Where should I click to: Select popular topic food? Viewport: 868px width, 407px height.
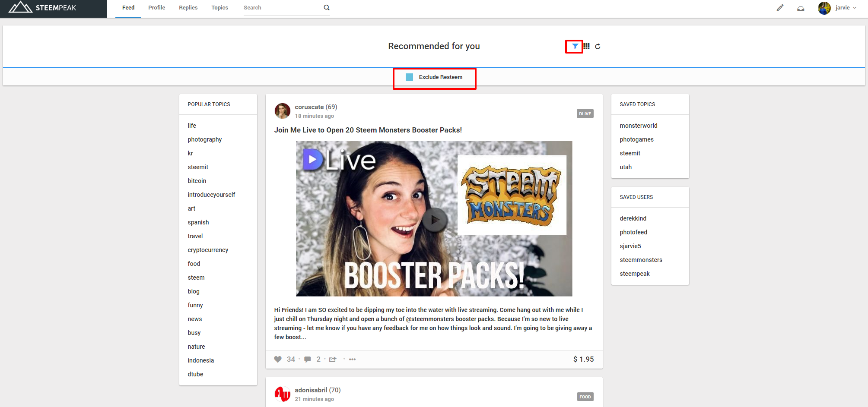(194, 264)
